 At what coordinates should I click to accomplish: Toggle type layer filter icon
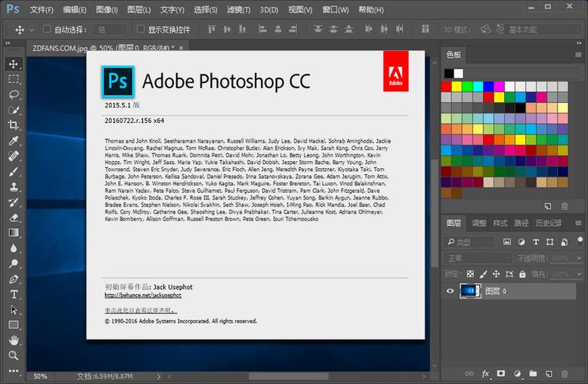point(536,242)
